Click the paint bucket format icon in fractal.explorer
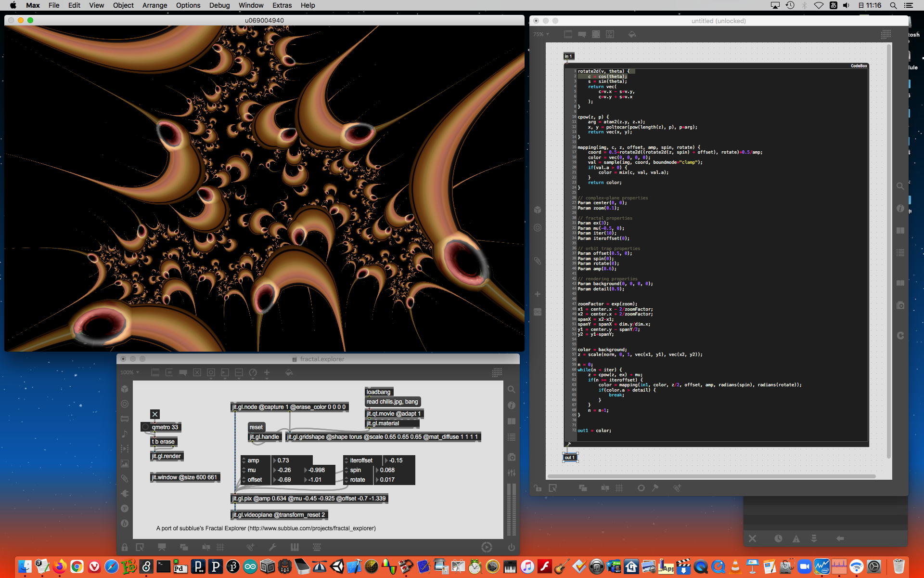This screenshot has height=578, width=924. pyautogui.click(x=289, y=372)
